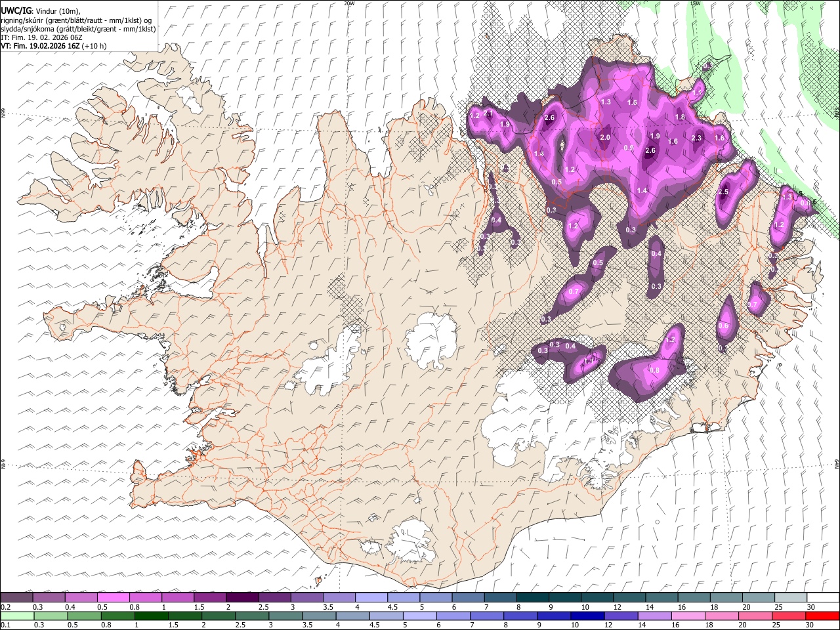Click the palest green 0.1 rain legend swatch
This screenshot has width=840, height=630.
click(16, 616)
